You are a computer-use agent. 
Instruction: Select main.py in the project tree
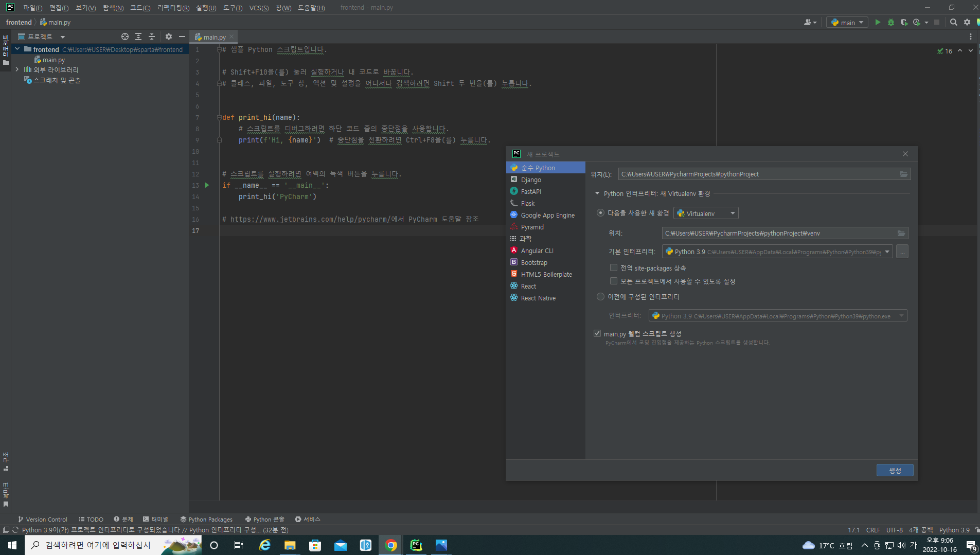(x=54, y=60)
